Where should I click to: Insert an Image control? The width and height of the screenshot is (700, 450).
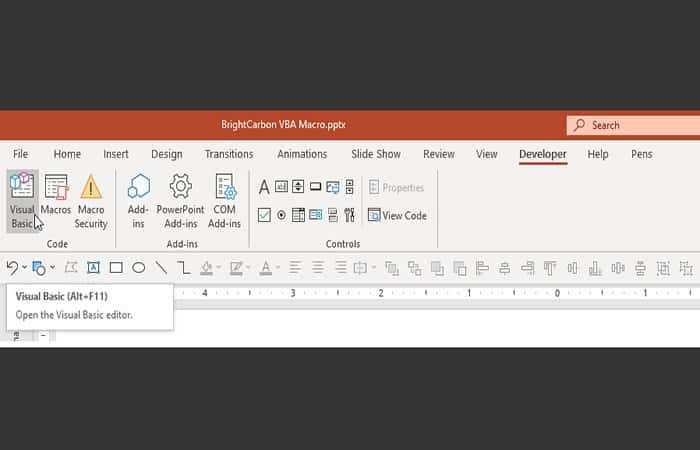point(333,187)
